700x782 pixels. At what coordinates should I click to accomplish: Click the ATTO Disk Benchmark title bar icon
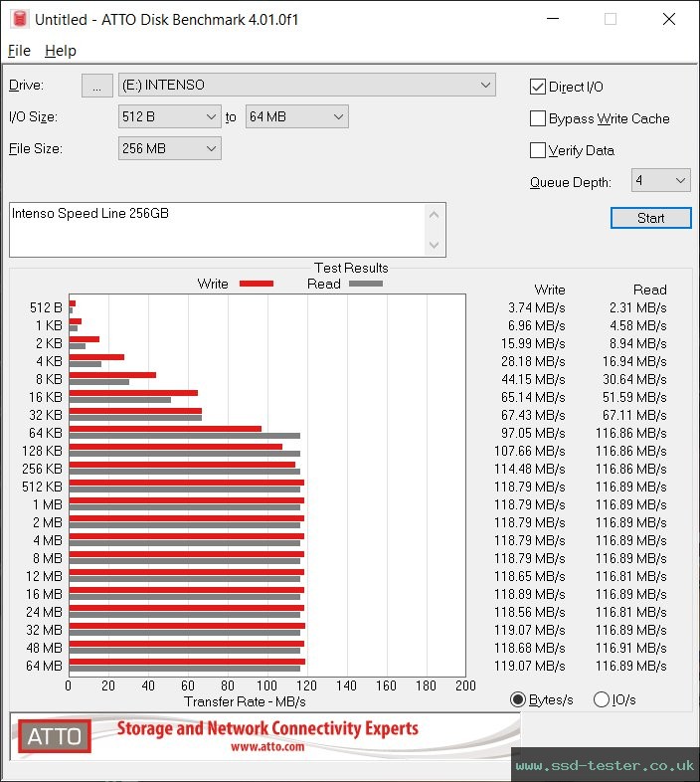(x=20, y=19)
